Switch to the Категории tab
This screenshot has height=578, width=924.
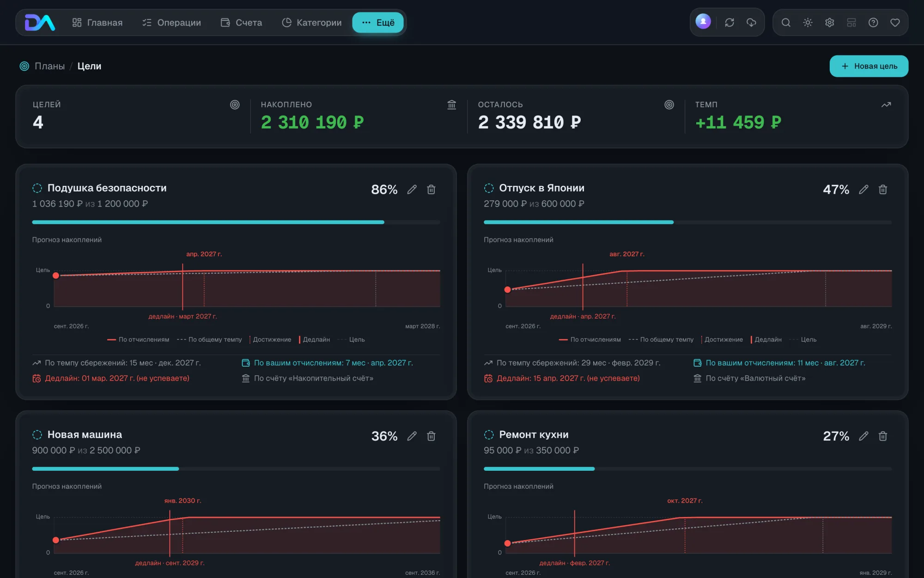[x=312, y=23]
